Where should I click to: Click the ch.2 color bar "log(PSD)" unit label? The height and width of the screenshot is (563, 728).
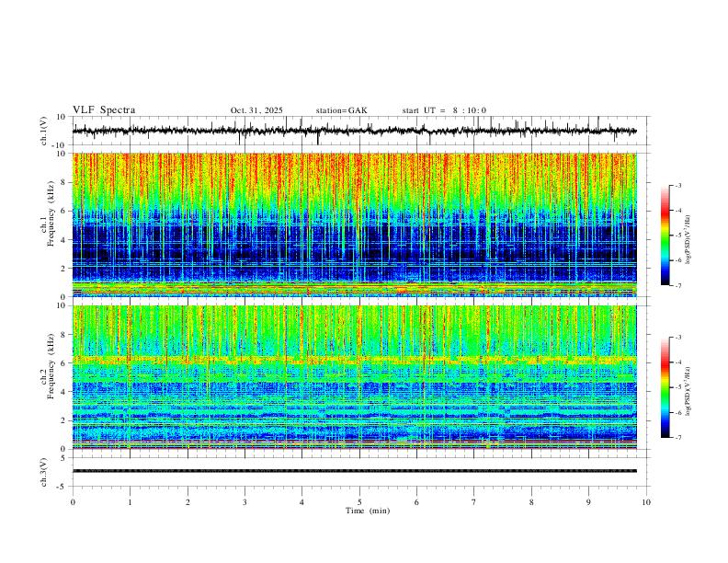(688, 392)
